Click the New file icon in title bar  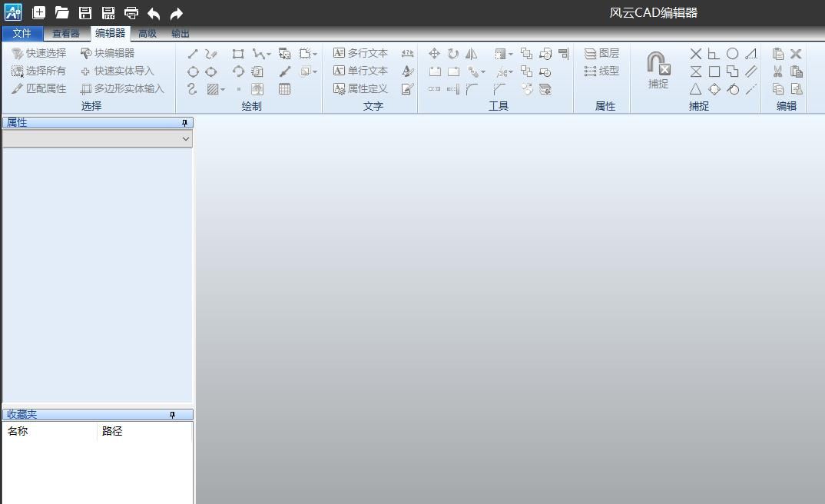point(38,12)
